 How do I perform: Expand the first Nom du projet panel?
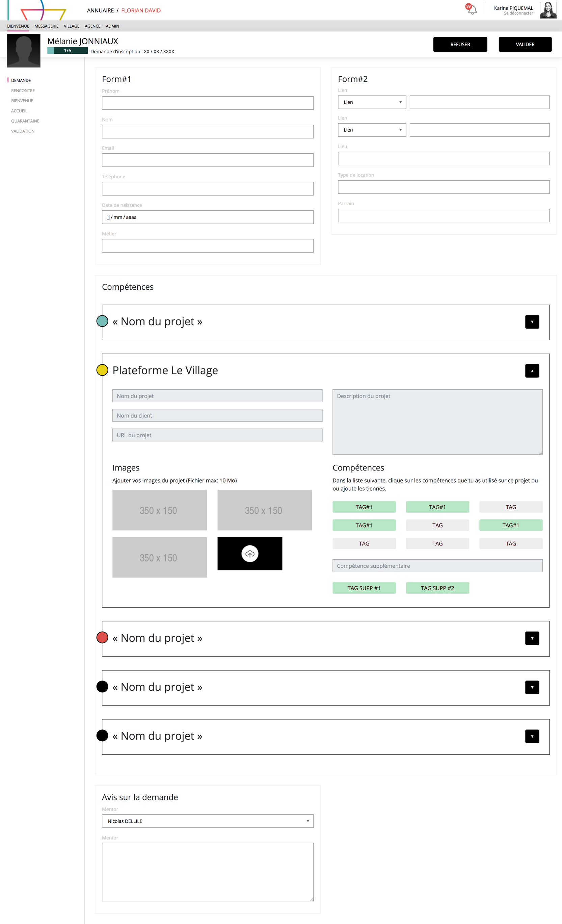click(x=532, y=322)
